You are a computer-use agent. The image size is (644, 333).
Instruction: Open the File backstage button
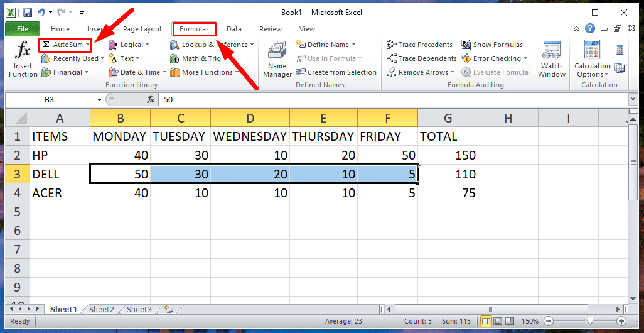click(x=23, y=29)
